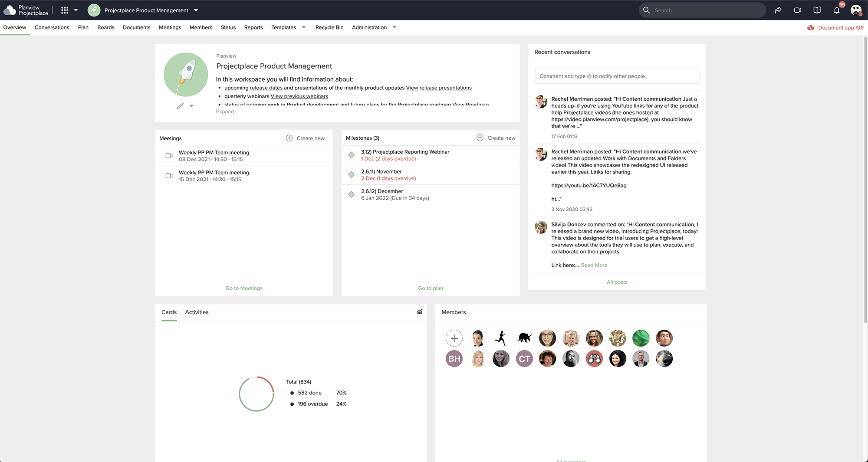Viewport: 868px width, 462px height.
Task: Open the https://youtu.be/1AC7YUQe8ag link text
Action: [589, 185]
